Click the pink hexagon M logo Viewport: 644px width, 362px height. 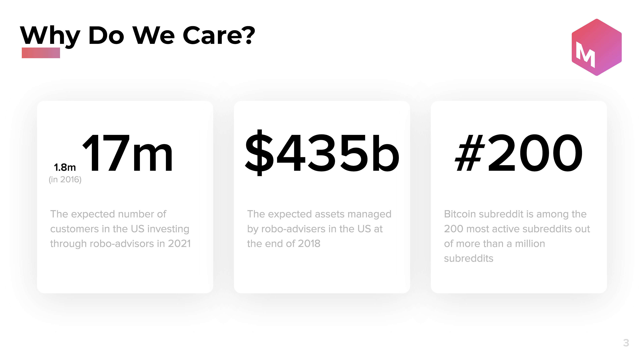point(597,47)
